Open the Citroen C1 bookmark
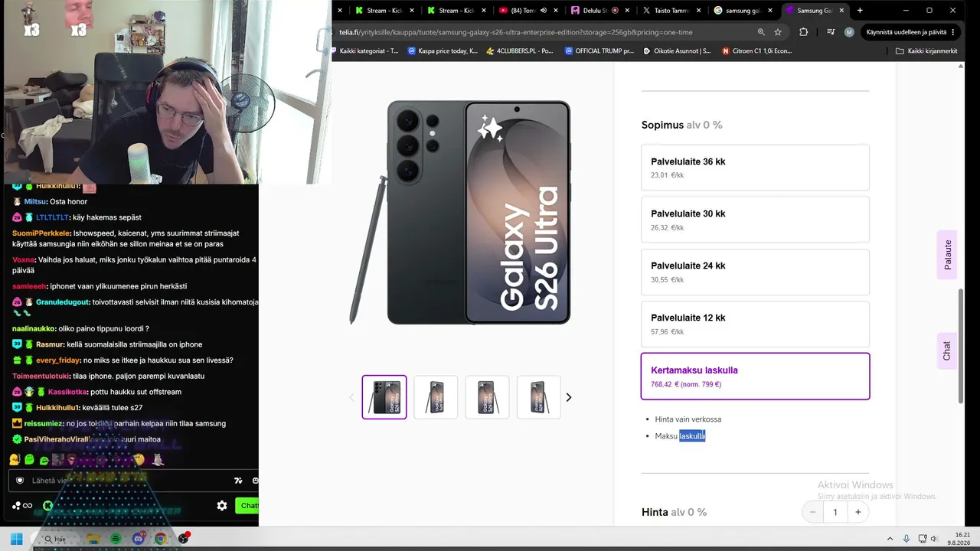 click(x=757, y=51)
